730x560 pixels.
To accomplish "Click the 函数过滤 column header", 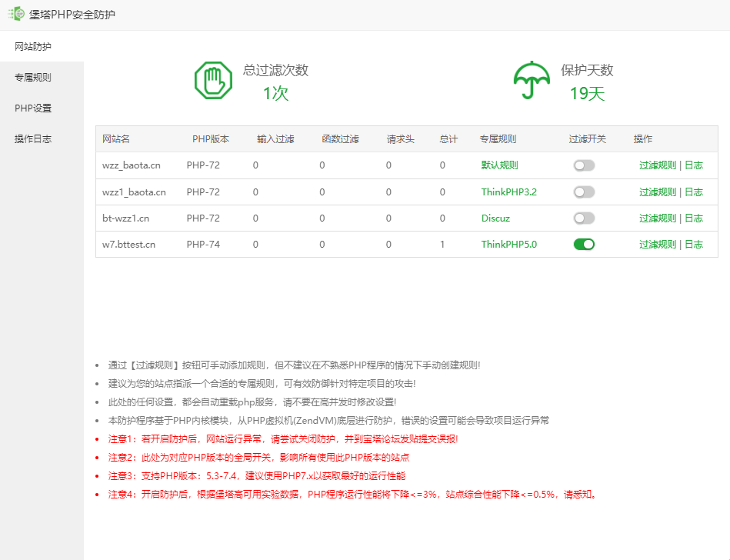I will click(340, 138).
